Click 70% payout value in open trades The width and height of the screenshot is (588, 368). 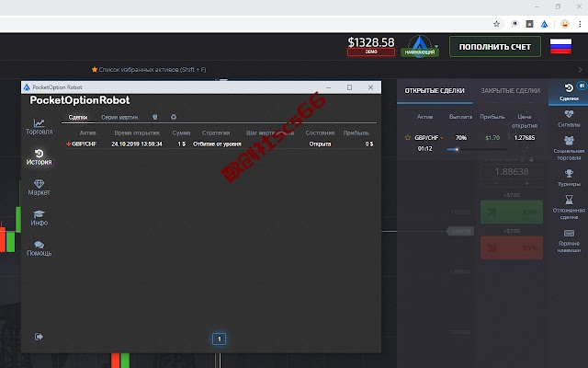[461, 138]
